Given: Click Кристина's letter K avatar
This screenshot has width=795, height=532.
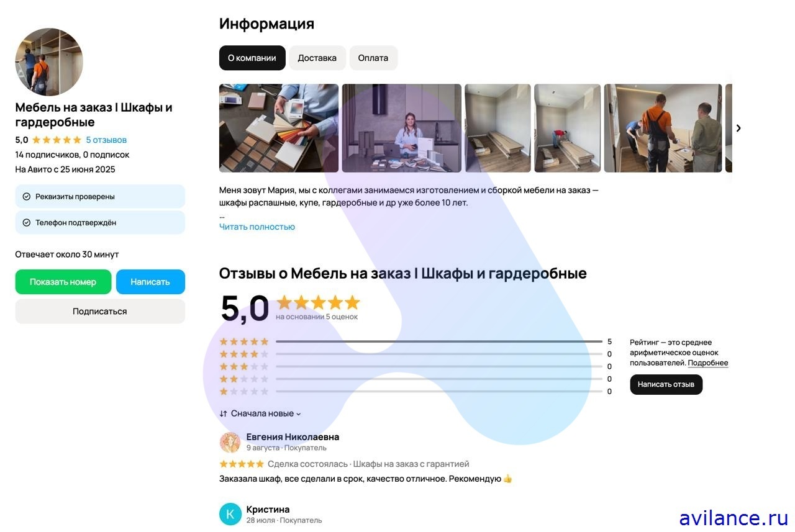Looking at the screenshot, I should click(230, 514).
